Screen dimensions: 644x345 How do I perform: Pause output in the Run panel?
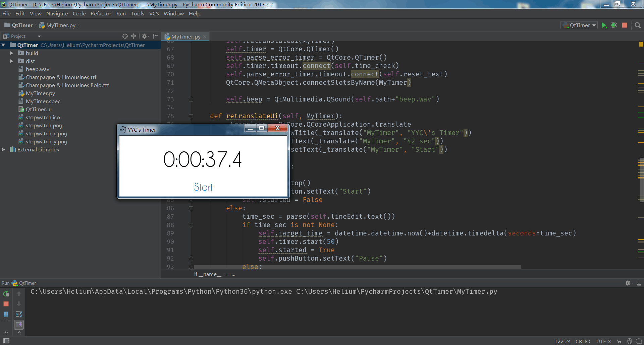[x=6, y=314]
